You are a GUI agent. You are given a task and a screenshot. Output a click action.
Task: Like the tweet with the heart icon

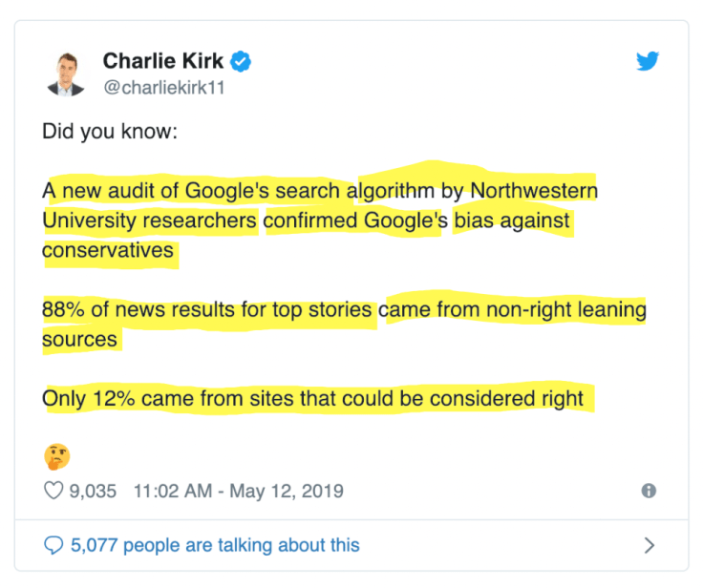coord(53,492)
